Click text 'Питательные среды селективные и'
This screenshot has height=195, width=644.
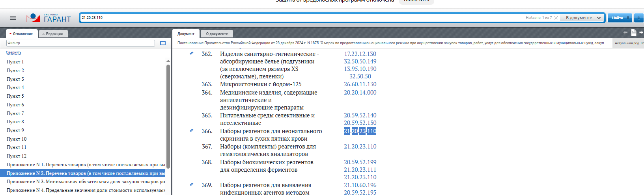pyautogui.click(x=267, y=115)
